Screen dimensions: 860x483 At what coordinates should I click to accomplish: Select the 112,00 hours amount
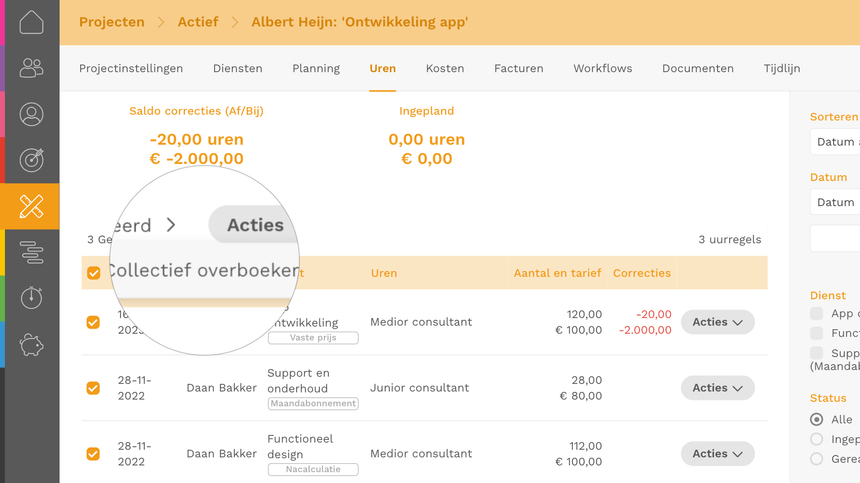point(585,446)
